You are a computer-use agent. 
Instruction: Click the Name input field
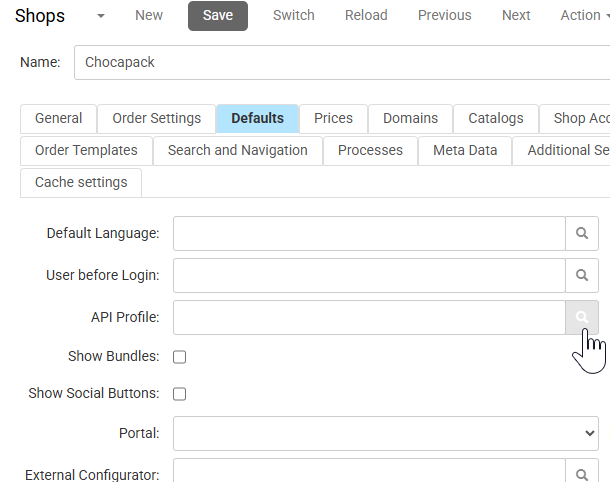pos(340,62)
